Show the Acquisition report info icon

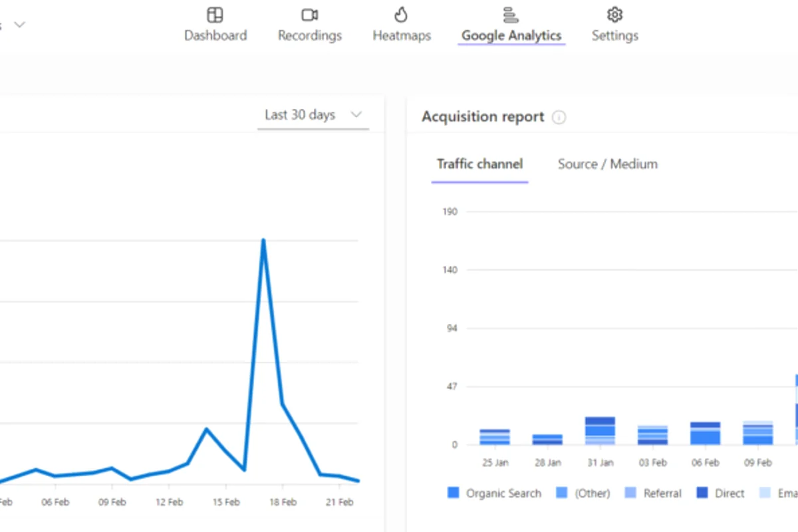coord(559,118)
